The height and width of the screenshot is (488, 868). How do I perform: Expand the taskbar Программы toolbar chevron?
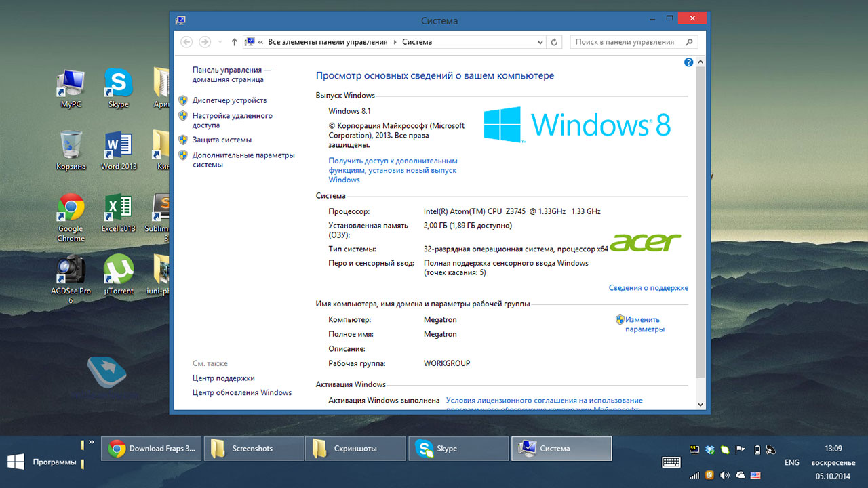92,441
